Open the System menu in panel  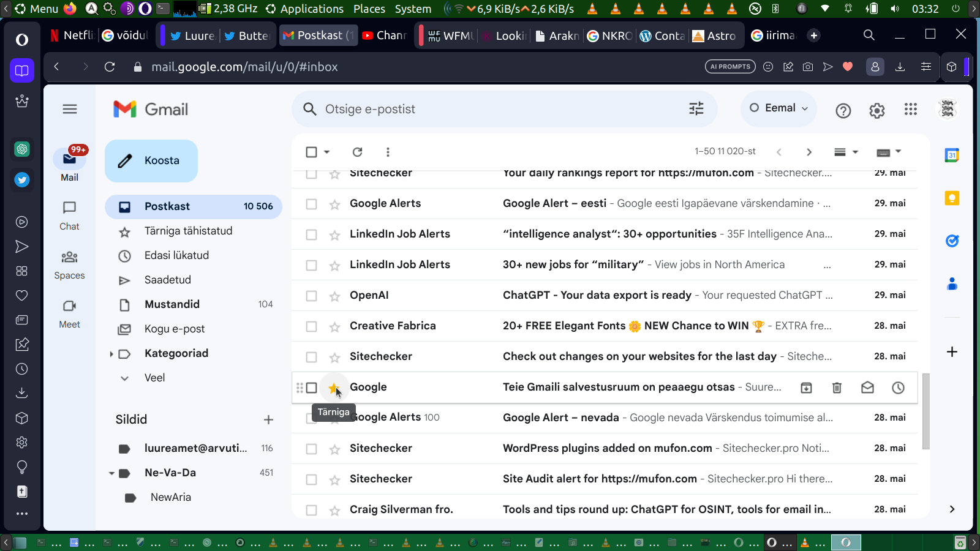[413, 9]
